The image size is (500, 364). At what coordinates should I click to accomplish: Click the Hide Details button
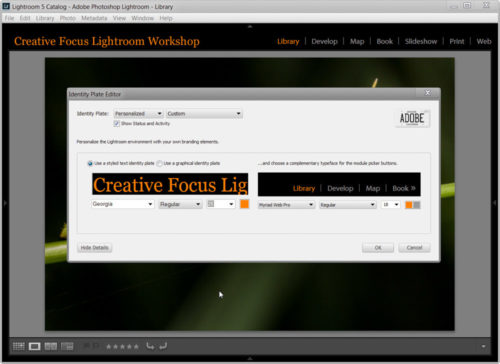point(94,248)
